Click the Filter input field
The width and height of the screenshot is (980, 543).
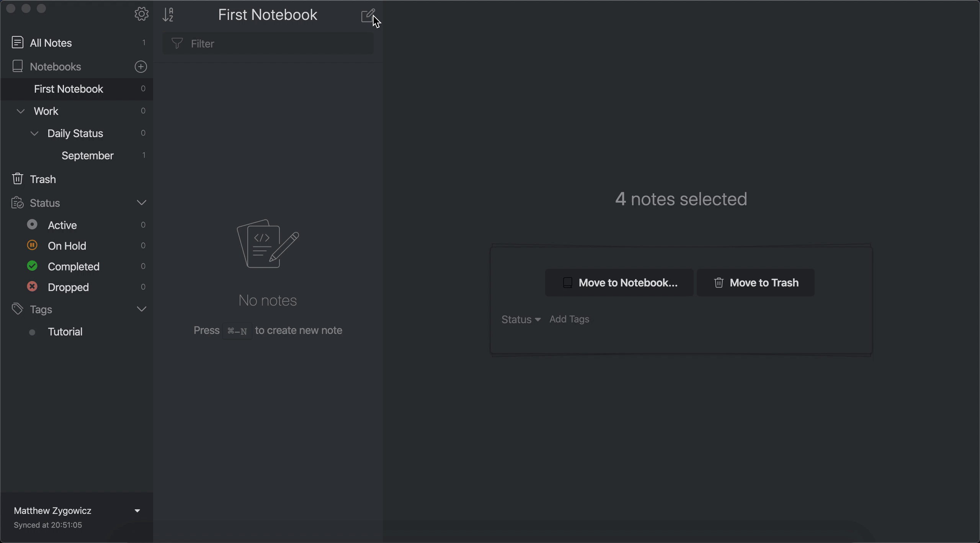pyautogui.click(x=267, y=43)
